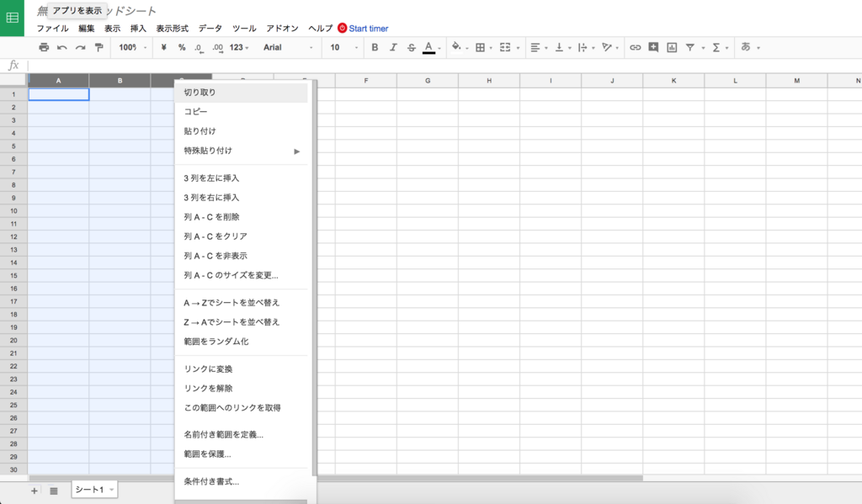This screenshot has height=504, width=862.
Task: Select 列 A - C を削除
Action: coord(241,217)
